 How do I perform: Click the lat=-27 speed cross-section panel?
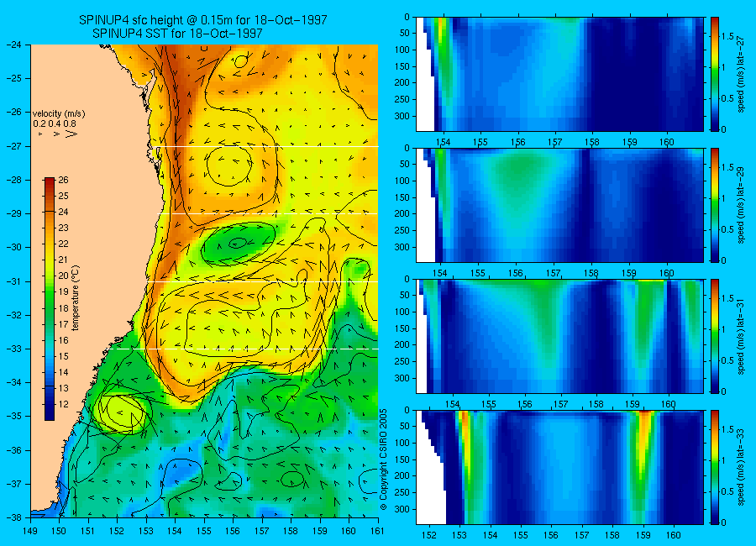coord(559,74)
